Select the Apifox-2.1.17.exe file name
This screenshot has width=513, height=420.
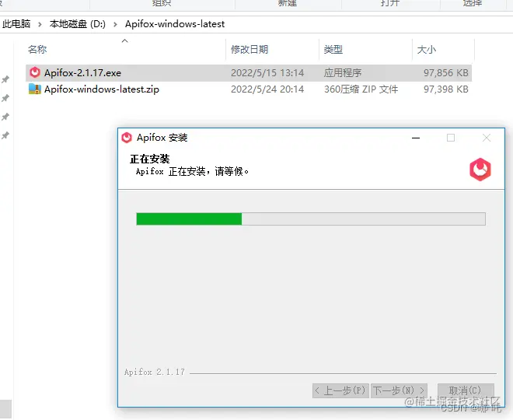[82, 72]
